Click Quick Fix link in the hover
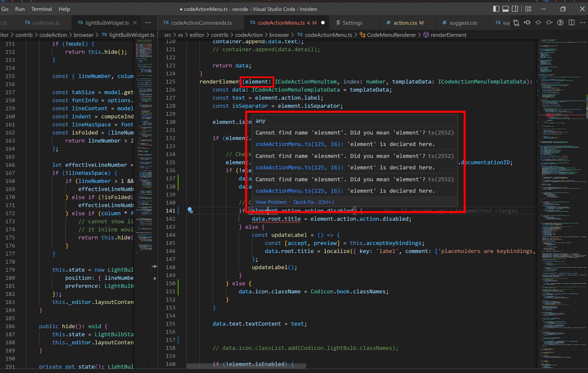 pos(313,202)
